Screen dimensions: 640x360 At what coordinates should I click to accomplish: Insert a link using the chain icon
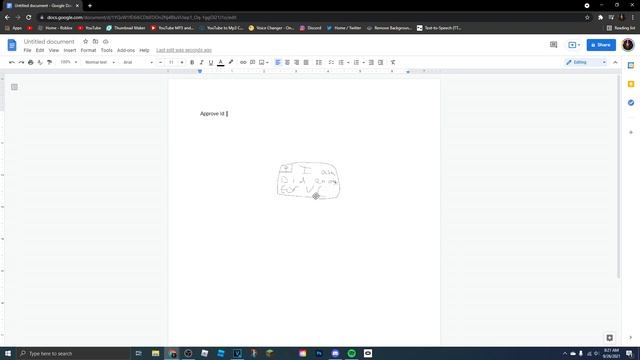point(243,62)
